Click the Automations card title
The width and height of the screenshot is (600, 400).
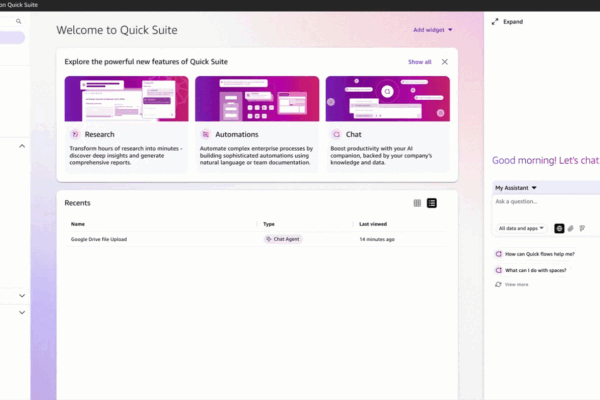click(236, 134)
